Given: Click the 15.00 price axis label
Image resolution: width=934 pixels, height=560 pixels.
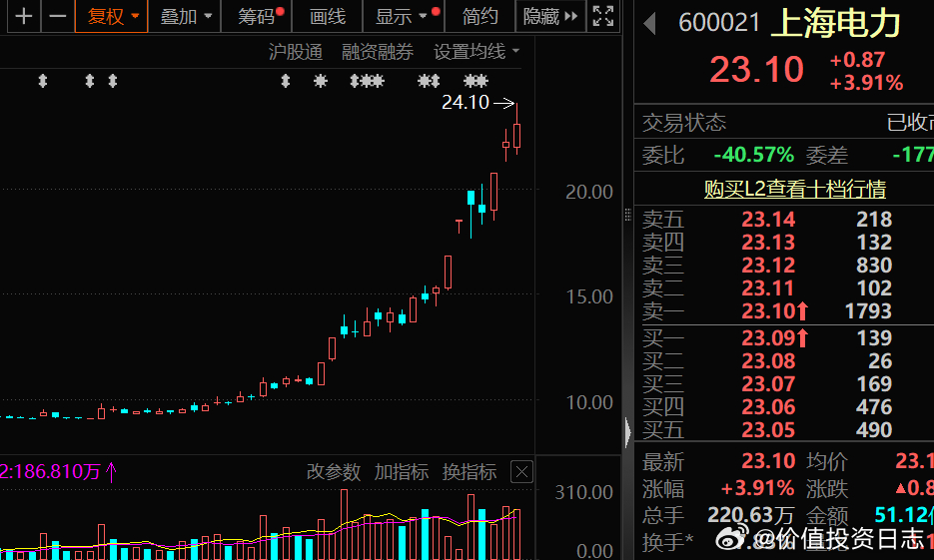Looking at the screenshot, I should point(589,296).
